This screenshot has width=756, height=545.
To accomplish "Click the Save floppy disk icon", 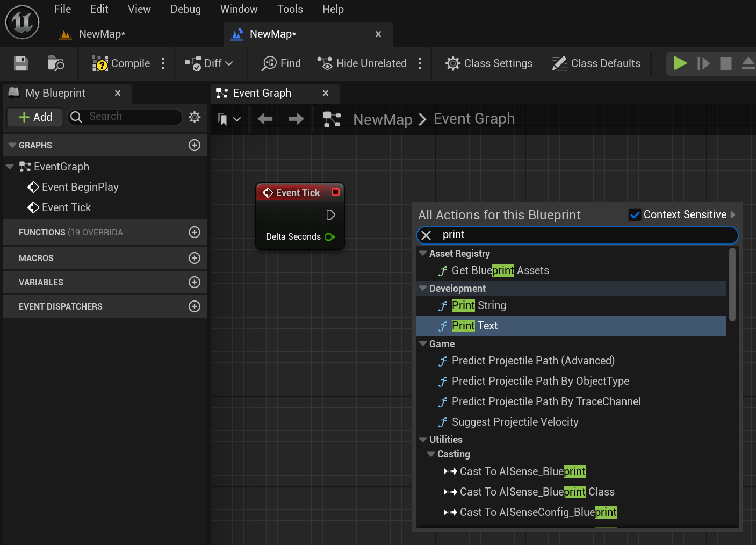I will tap(21, 63).
